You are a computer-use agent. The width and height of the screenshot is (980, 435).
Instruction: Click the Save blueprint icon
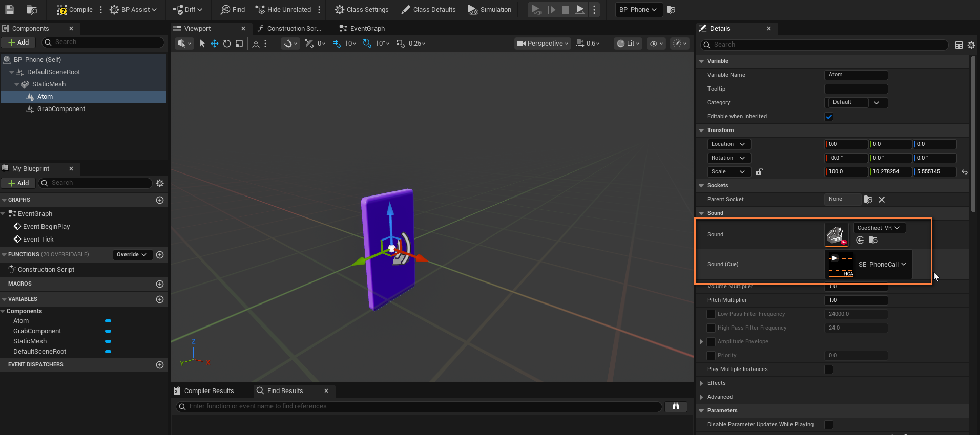coord(10,9)
